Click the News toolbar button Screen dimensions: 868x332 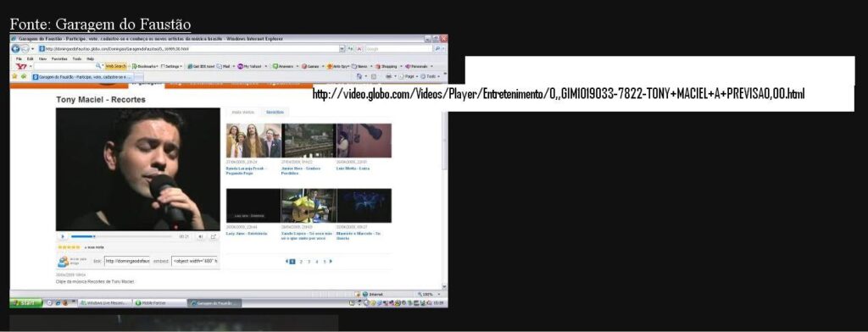[x=360, y=66]
